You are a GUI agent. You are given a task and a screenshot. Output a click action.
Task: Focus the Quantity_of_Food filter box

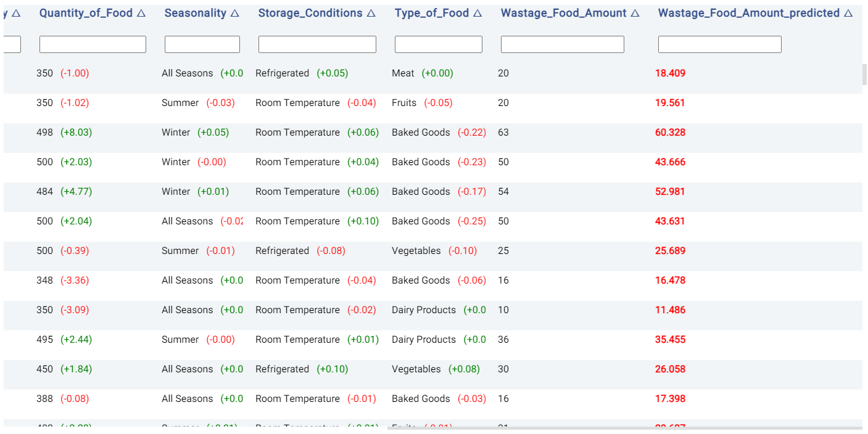93,44
